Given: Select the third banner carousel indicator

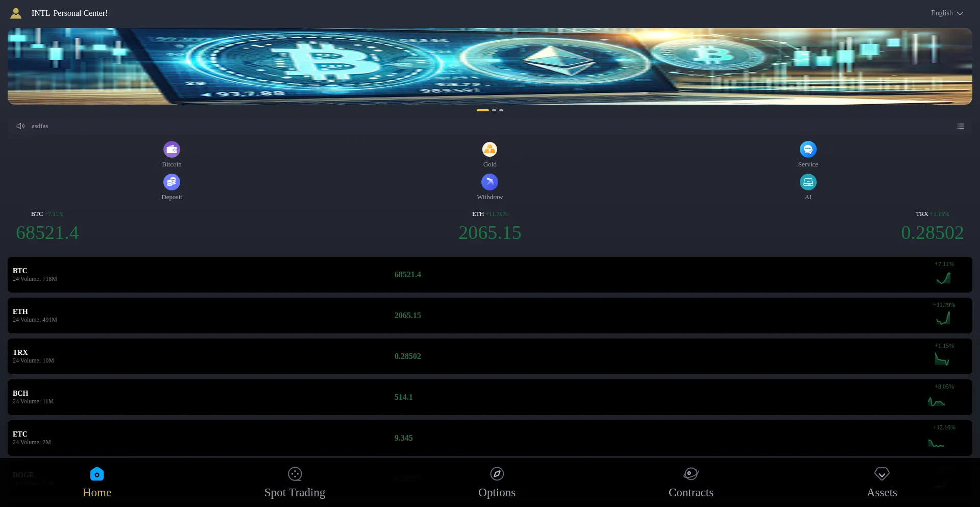Looking at the screenshot, I should pos(501,110).
